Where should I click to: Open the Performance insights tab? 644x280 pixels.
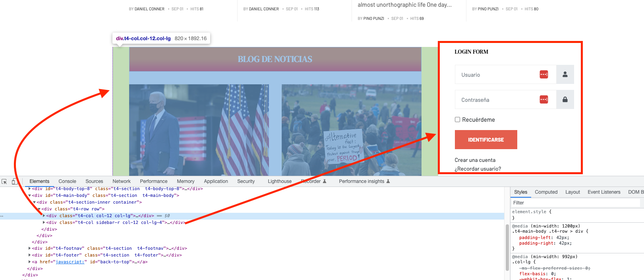tap(362, 181)
